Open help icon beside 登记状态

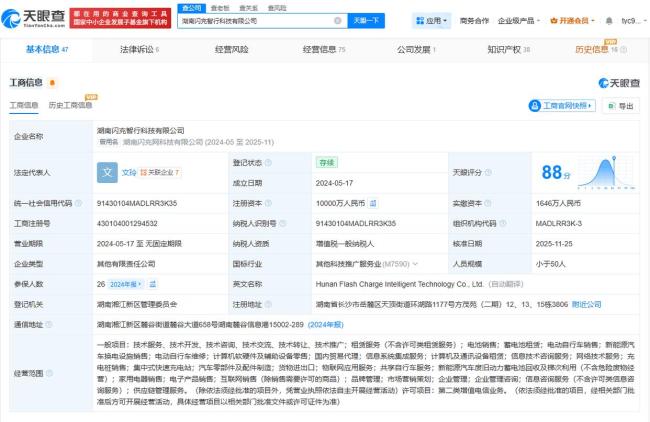tap(268, 162)
